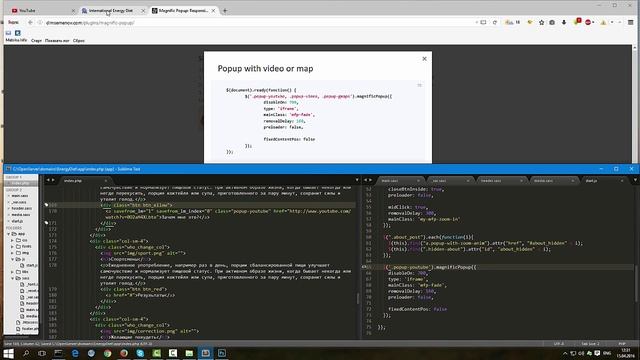Collapse the sass folder in sidebar
The image size is (640, 360).
(x=13, y=278)
